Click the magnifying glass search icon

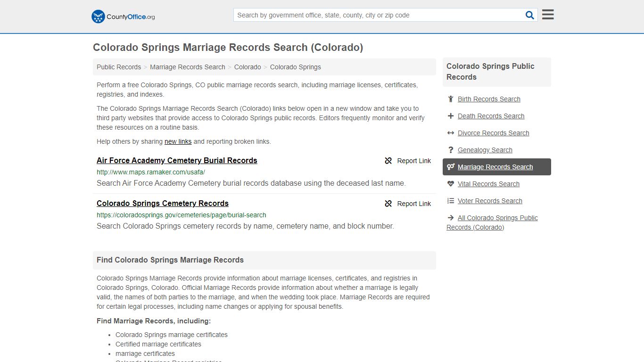pos(530,15)
